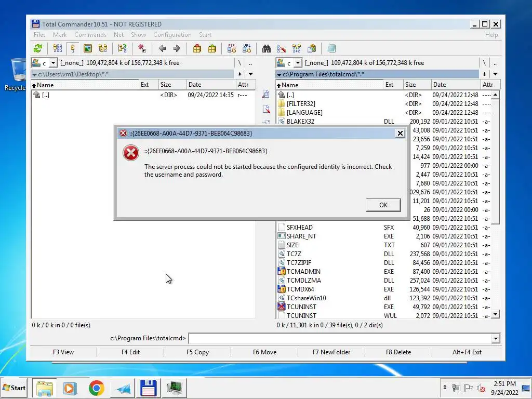Go forward using the right arrow icon
This screenshot has width=532, height=399.
177,48
